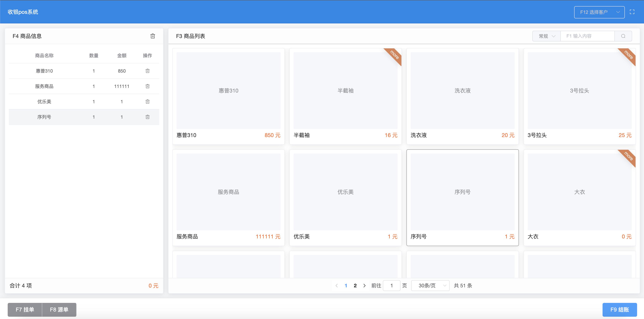Click the F9 结账 checkout button
The width and height of the screenshot is (644, 319).
[x=619, y=310]
